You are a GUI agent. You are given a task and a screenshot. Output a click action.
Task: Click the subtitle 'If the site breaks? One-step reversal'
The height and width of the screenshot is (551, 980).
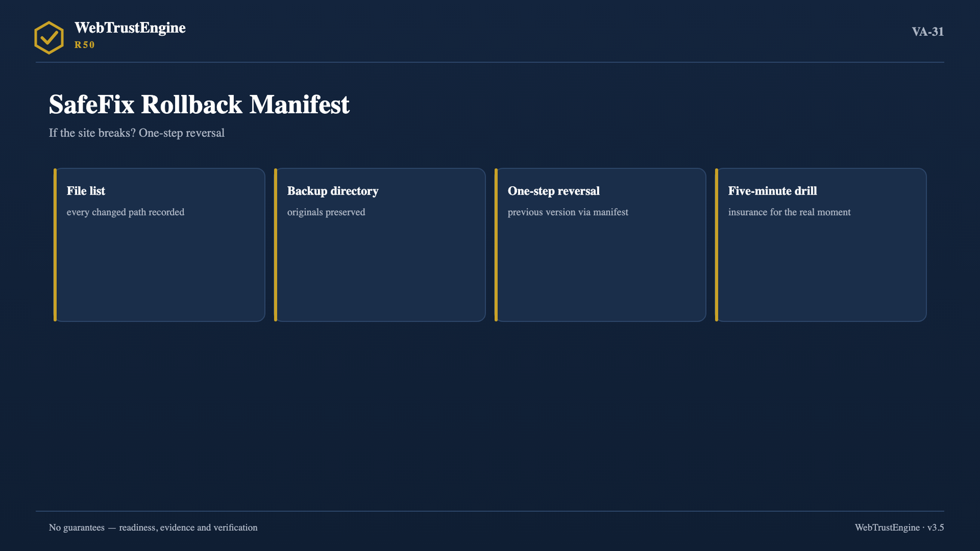tap(137, 133)
